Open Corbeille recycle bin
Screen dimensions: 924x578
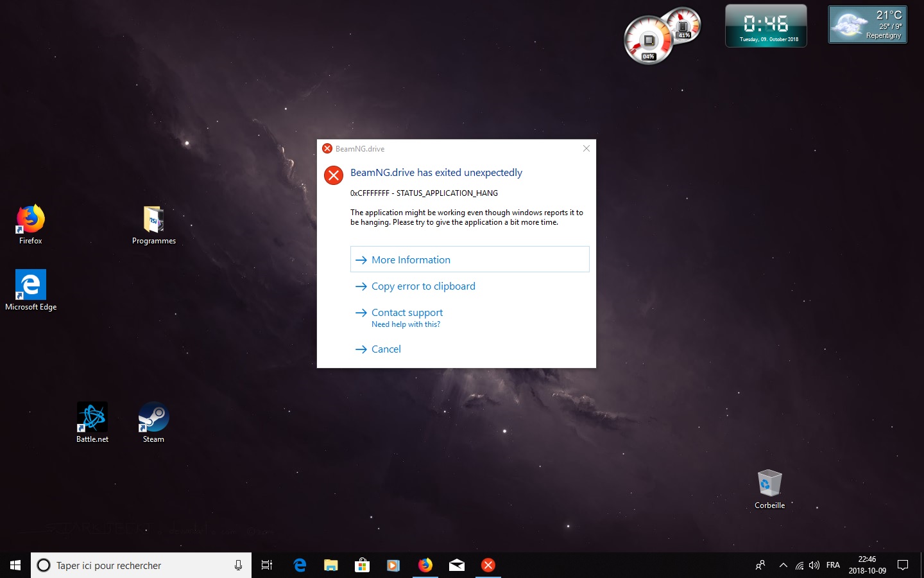click(x=769, y=489)
